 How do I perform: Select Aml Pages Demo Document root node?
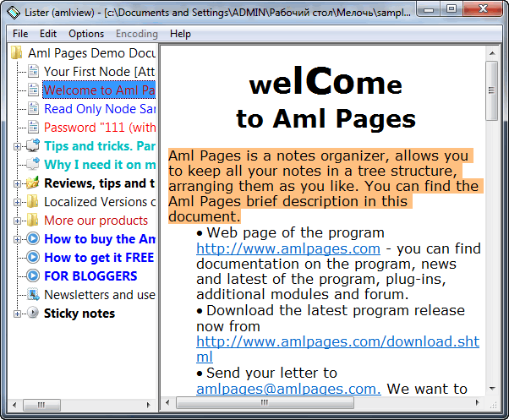pyautogui.click(x=91, y=53)
